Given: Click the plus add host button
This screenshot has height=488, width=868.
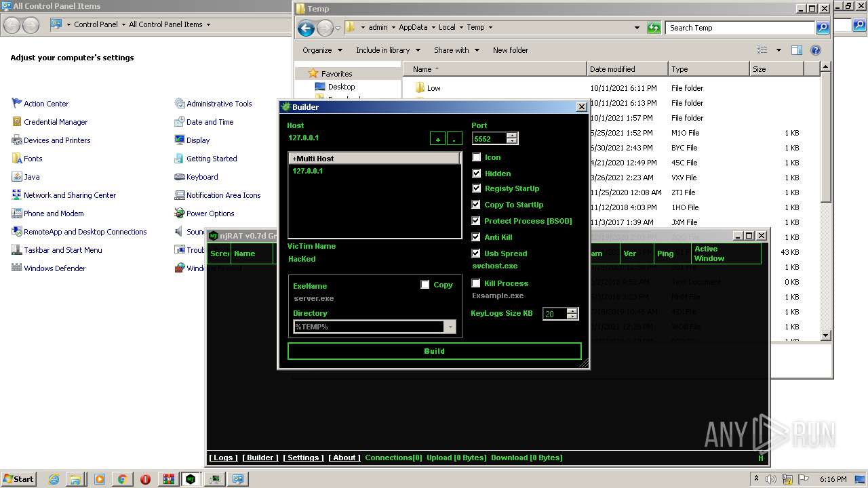Looking at the screenshot, I should pos(438,139).
